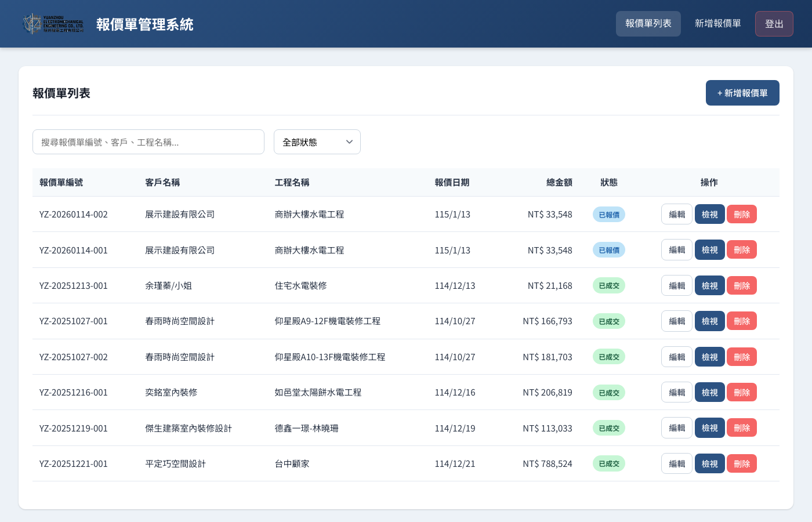Expand the status dropdown chevron arrow

pos(349,142)
